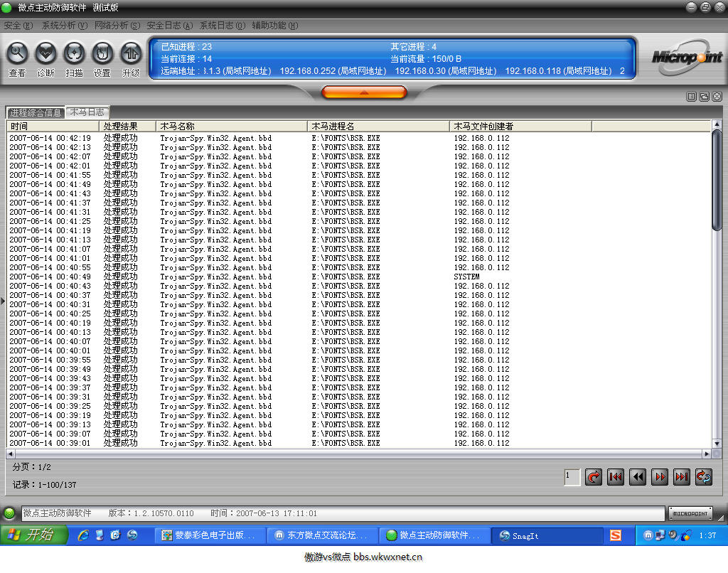
Task: Switch to the 蒙泰彩色电子出版 taskbar window
Action: click(x=210, y=535)
